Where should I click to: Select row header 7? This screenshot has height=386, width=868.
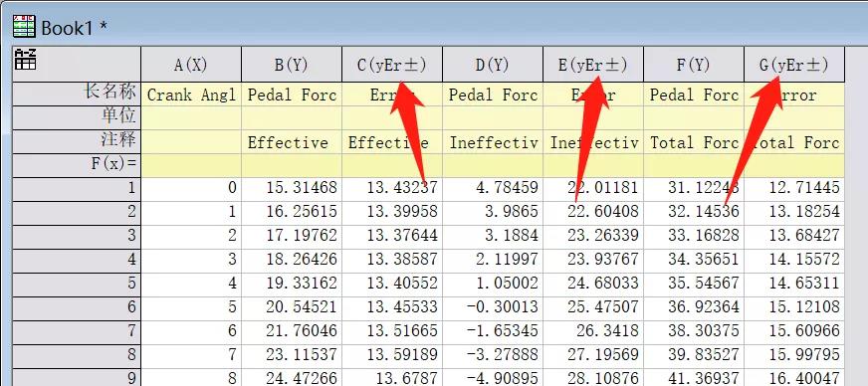point(77,332)
